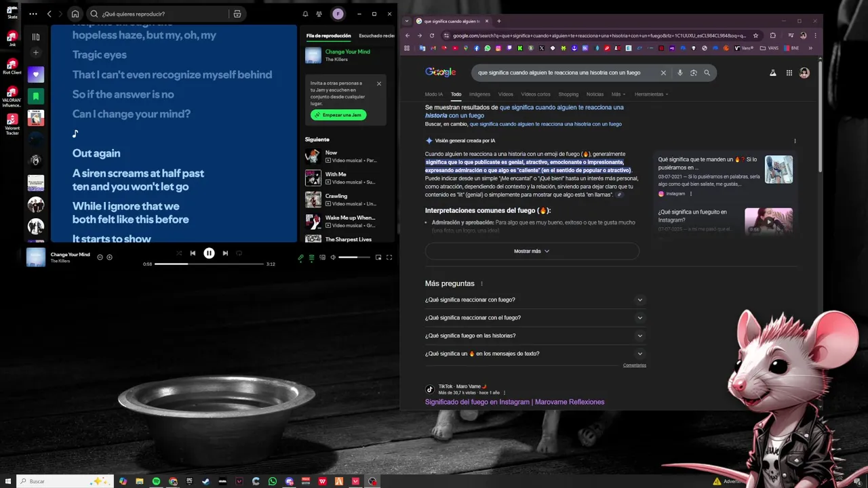Seek within Spotify song progress bar

tap(209, 264)
